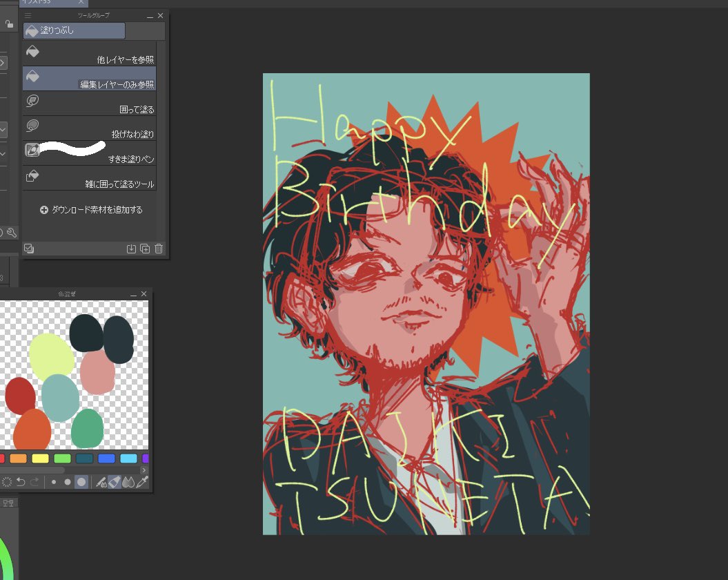Clear the color mixing canvas
The height and width of the screenshot is (580, 728).
tap(6, 483)
